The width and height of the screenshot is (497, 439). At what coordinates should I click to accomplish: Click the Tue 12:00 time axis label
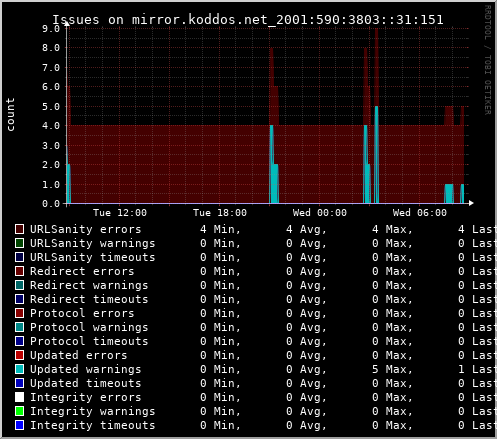[120, 213]
